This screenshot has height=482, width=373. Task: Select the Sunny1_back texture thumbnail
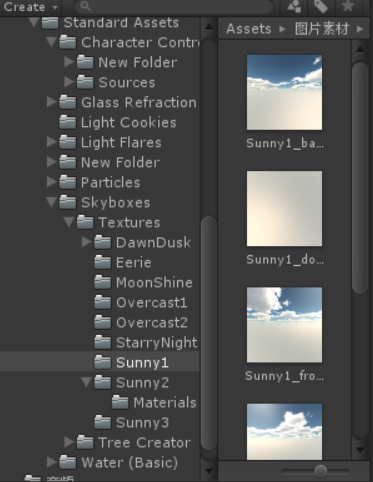(284, 92)
